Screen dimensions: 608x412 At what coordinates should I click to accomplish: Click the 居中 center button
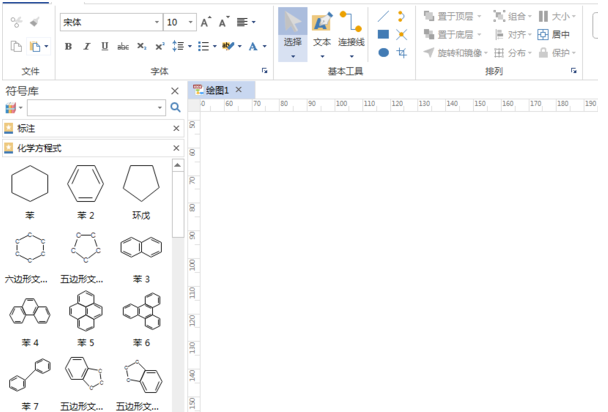[553, 34]
